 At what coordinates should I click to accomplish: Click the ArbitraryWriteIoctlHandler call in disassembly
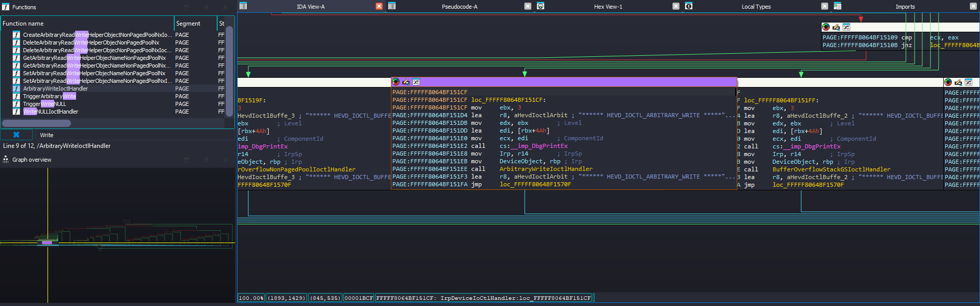546,169
